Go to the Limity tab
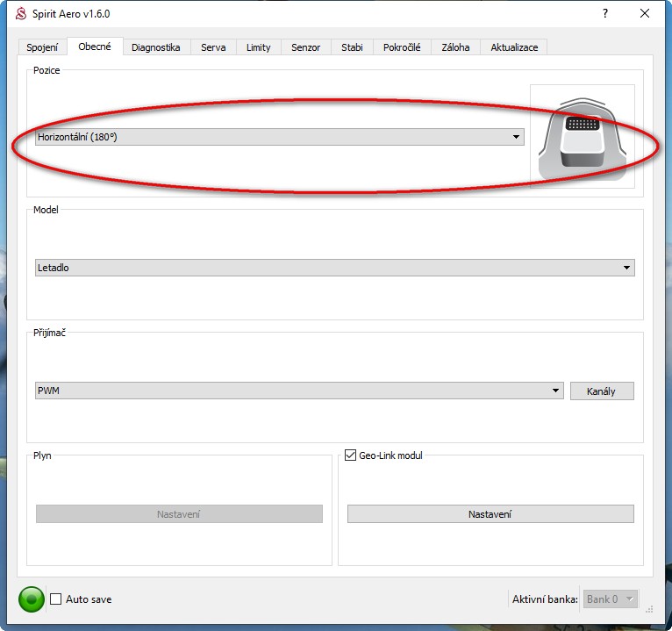The height and width of the screenshot is (631, 672). pos(259,47)
